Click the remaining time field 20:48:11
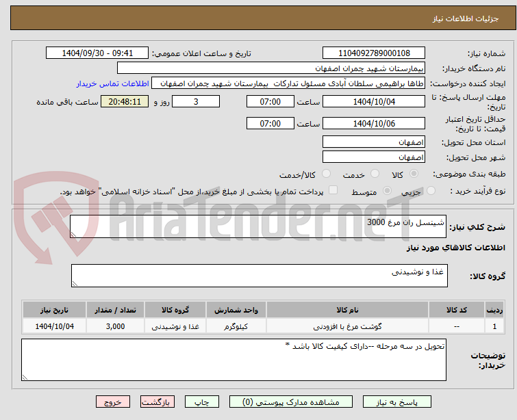Image resolution: width=517 pixels, height=420 pixels. click(125, 101)
